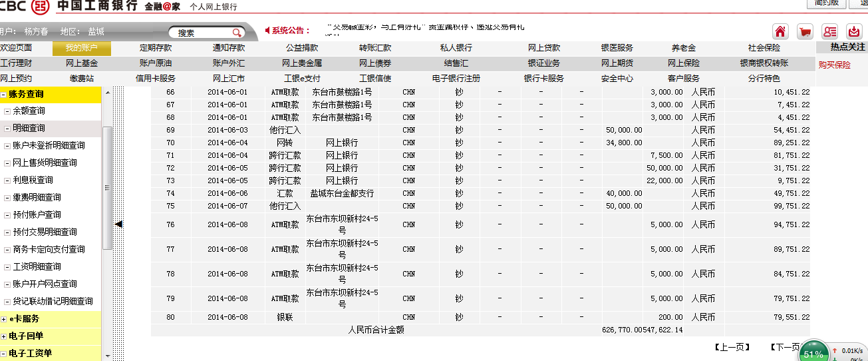Open the 安全中心 menu
Image resolution: width=868 pixels, height=361 pixels.
click(617, 79)
